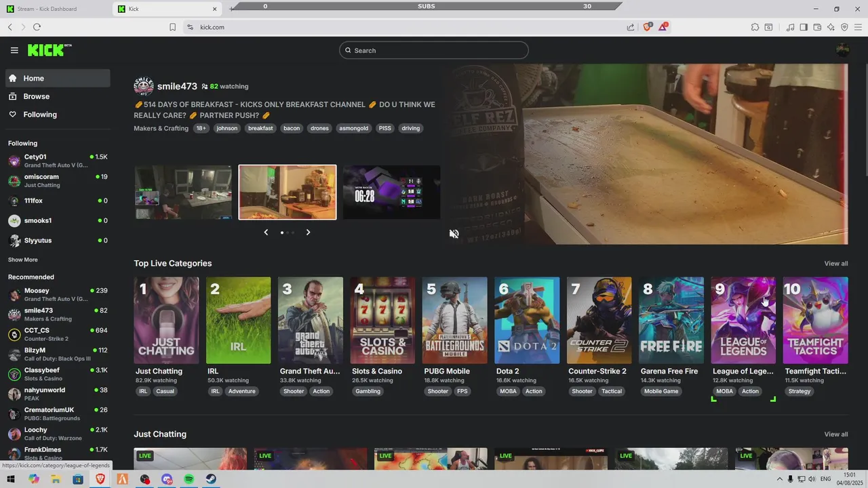Screen dimensions: 868x488
Task: Click the asmongold stream tag
Action: pyautogui.click(x=354, y=128)
